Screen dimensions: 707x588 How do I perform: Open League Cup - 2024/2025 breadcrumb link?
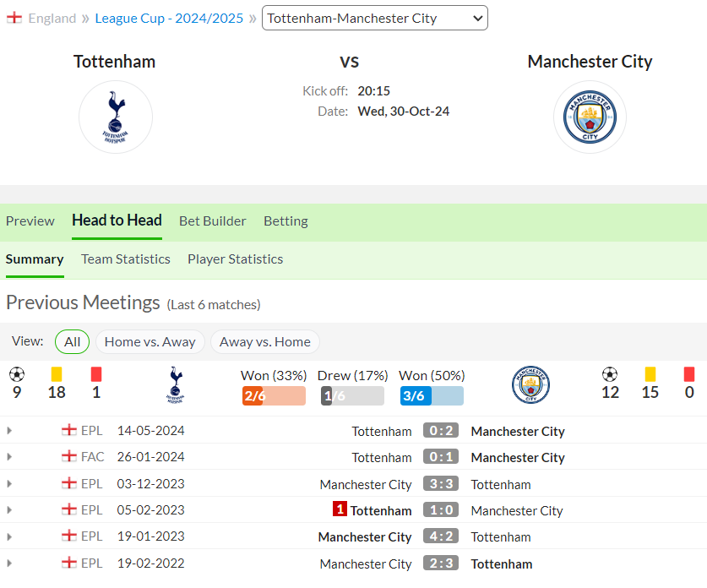click(x=169, y=19)
